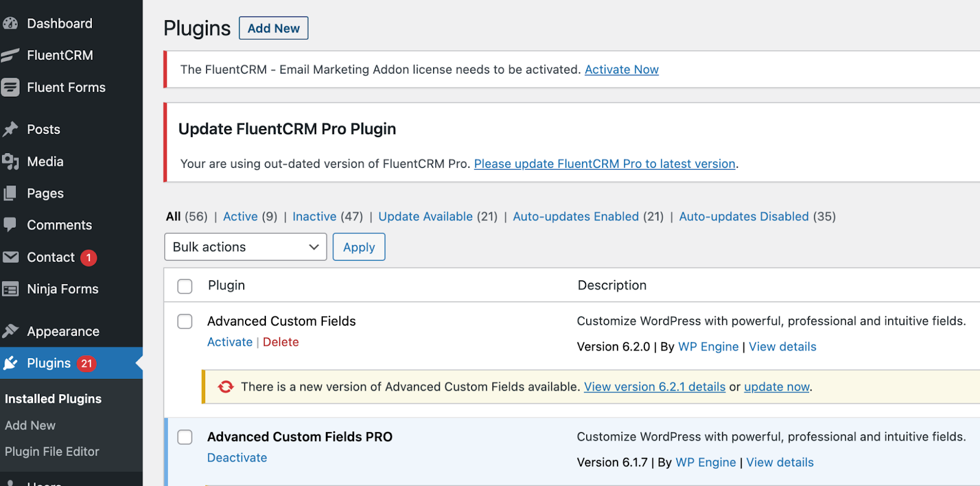Open Comments menu item
The width and height of the screenshot is (980, 486).
tap(59, 225)
